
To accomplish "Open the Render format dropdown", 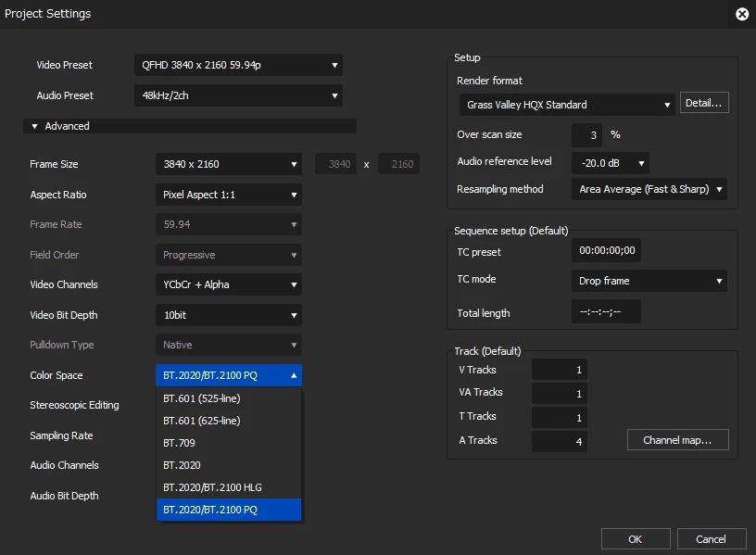I will [567, 105].
